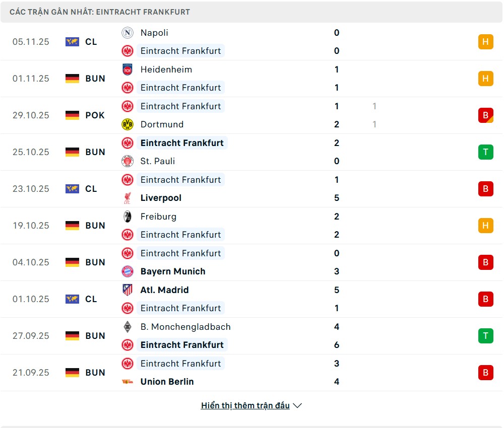Select the Eintracht Frankfurt name in Heidenheim match
The width and height of the screenshot is (504, 428).
pyautogui.click(x=180, y=88)
